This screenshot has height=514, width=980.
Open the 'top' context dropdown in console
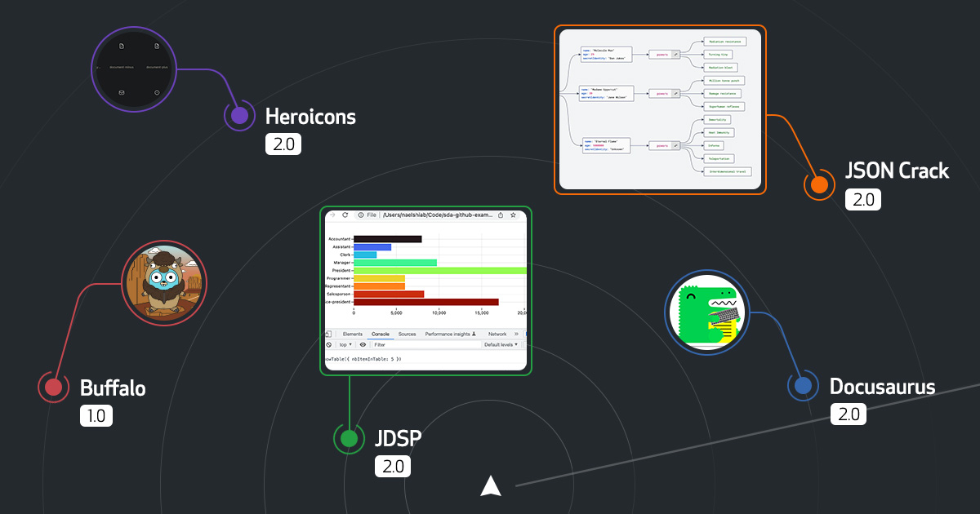coord(345,344)
